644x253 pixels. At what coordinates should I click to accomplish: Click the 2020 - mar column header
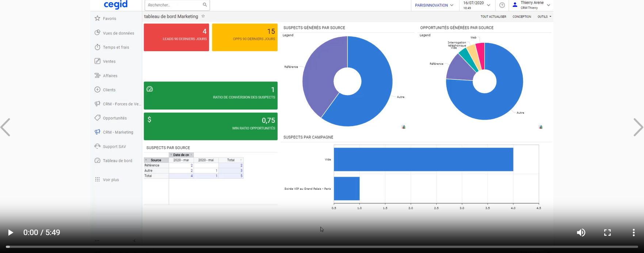(181, 160)
